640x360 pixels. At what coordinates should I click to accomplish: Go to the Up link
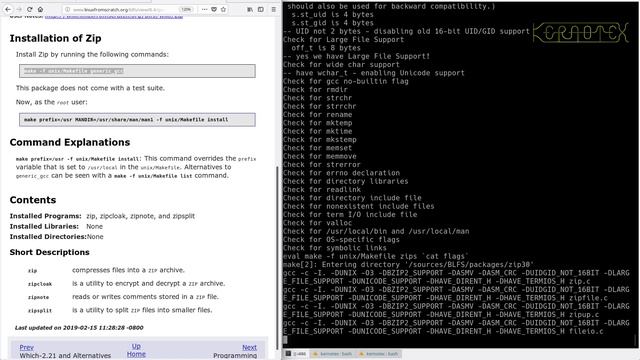136,346
